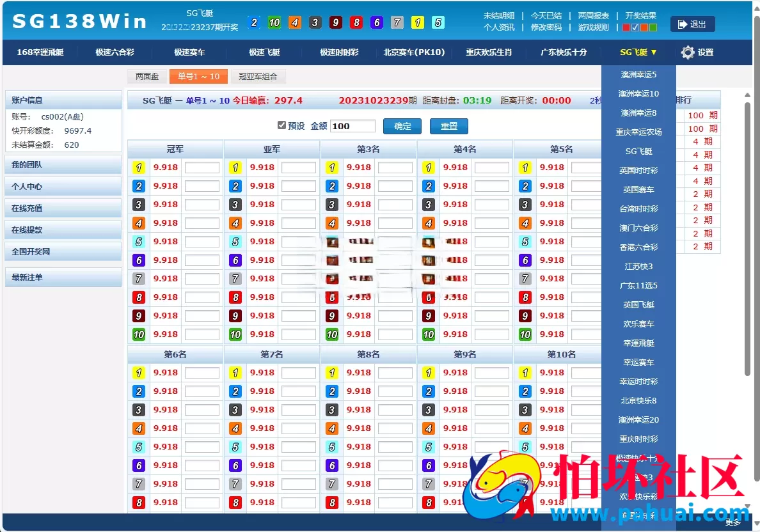
Task: Choose 澳洲幸运5 from the dropdown list
Action: pos(638,75)
